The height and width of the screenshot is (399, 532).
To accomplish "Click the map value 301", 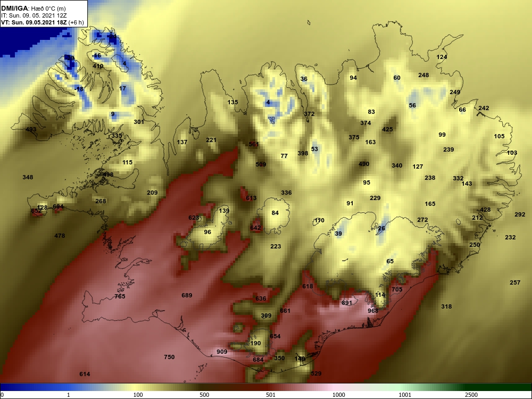I will pyautogui.click(x=139, y=121).
